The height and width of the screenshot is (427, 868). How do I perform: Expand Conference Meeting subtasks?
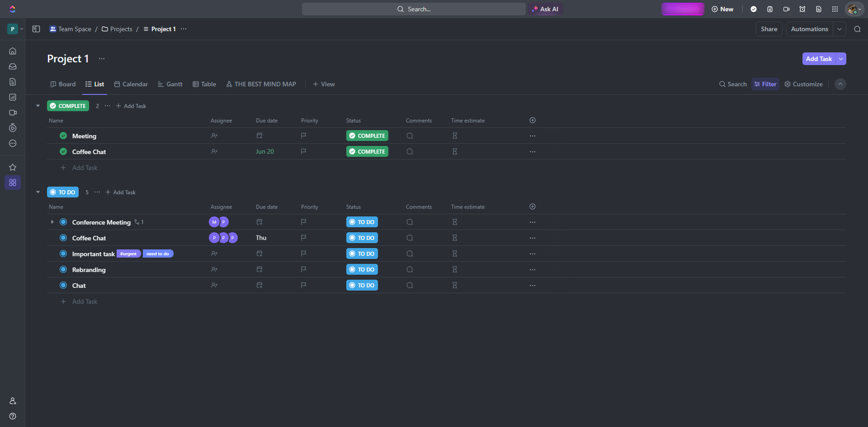click(x=52, y=222)
